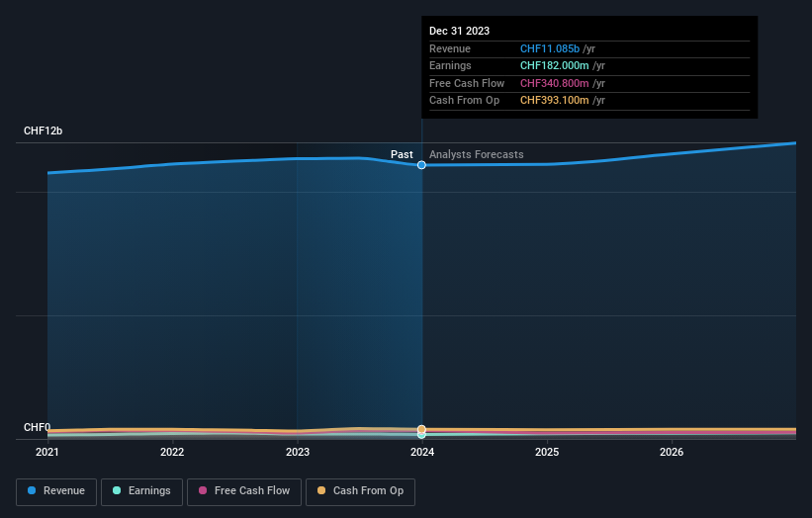The width and height of the screenshot is (812, 518).
Task: Click the CHF340.800m free cash flow value
Action: (x=554, y=83)
